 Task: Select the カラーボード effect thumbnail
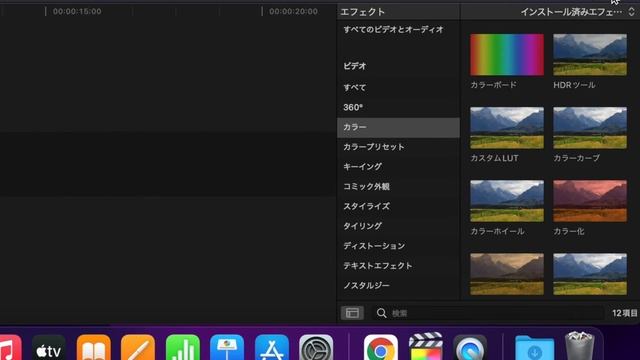(507, 55)
